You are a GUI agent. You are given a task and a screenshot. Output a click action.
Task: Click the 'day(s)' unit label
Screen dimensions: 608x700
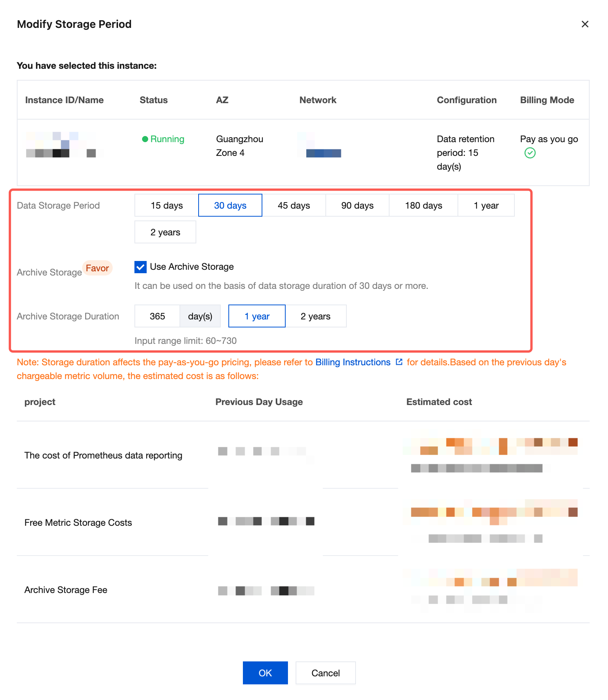(200, 316)
